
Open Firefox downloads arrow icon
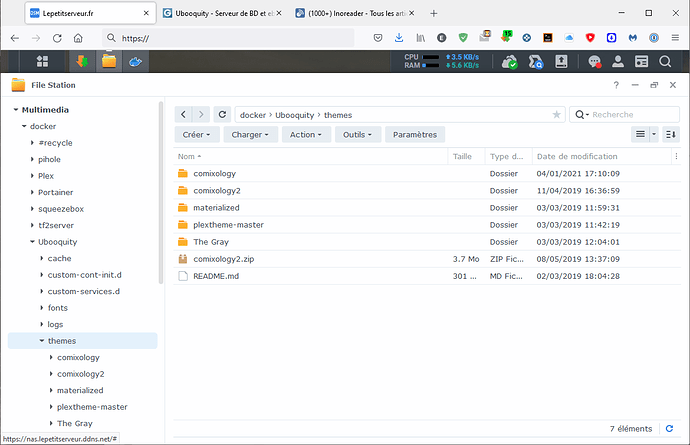coord(399,38)
